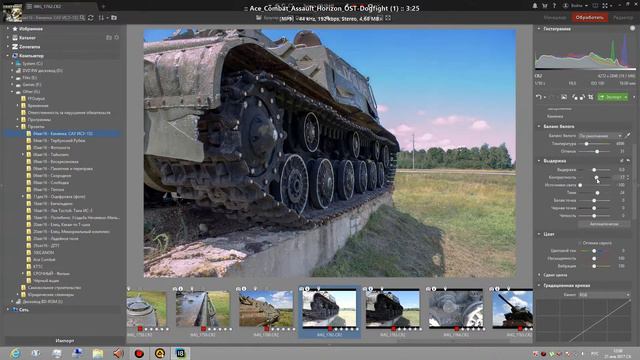The image size is (640, 360).
Task: Click the AIMP orange taskbar icon
Action: (160, 353)
